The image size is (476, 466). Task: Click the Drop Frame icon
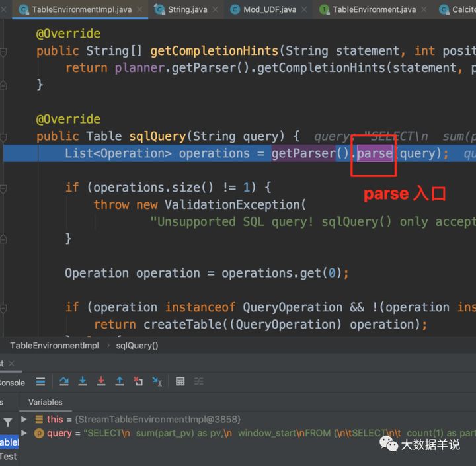(x=138, y=381)
